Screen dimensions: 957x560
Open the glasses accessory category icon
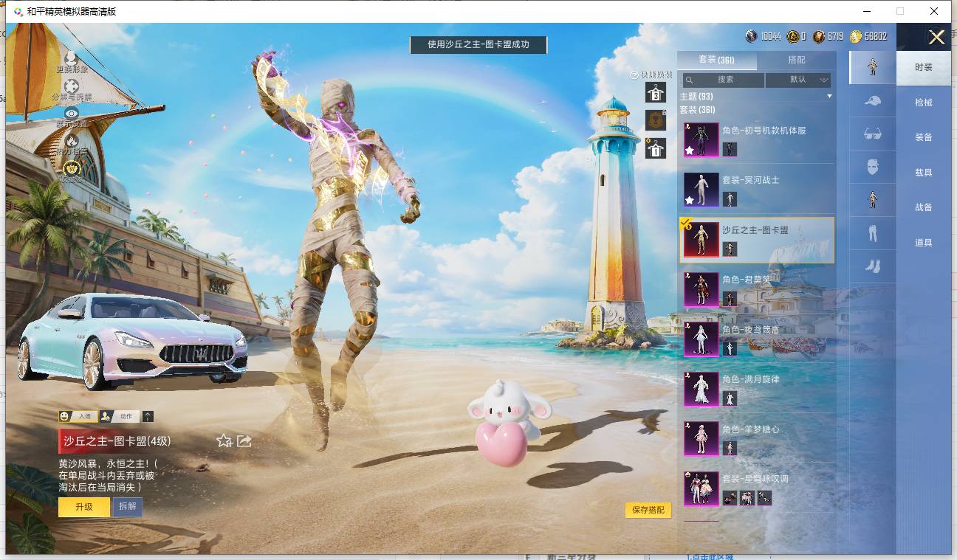coord(872,134)
